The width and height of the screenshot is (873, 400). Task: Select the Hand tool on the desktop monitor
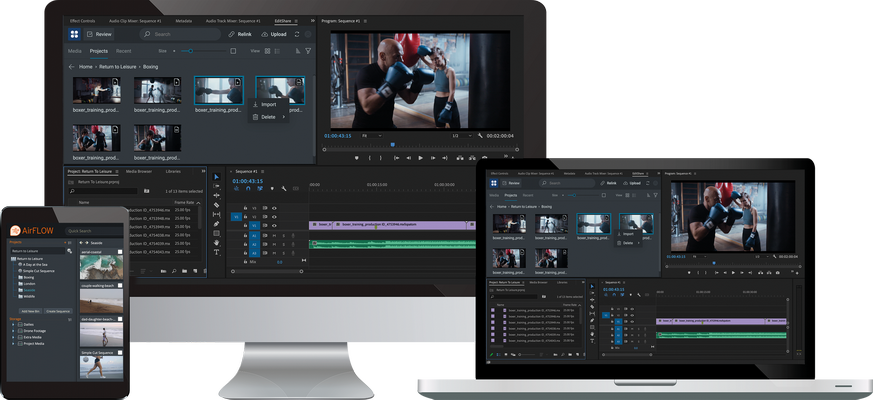tap(217, 243)
